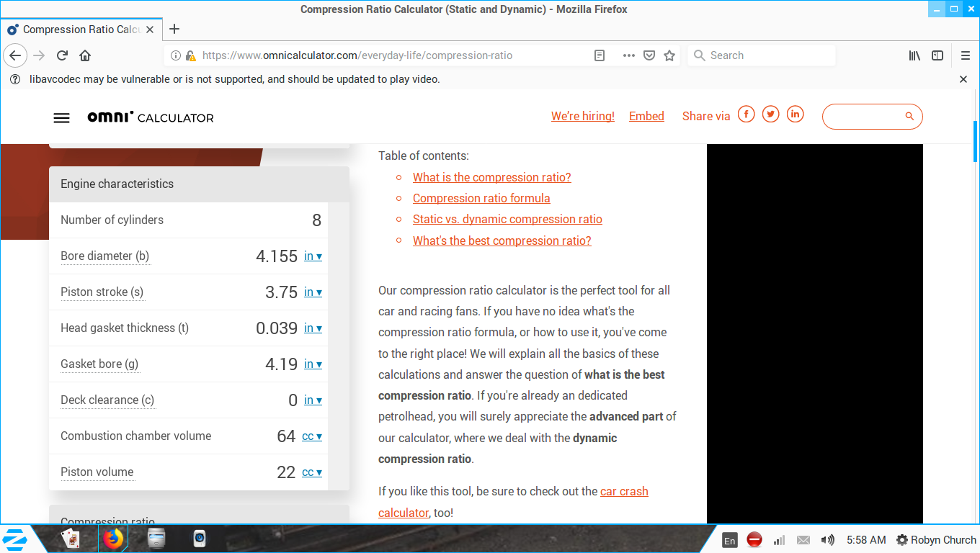Click the Embed link
Screen dimensions: 980x553
[x=646, y=116]
